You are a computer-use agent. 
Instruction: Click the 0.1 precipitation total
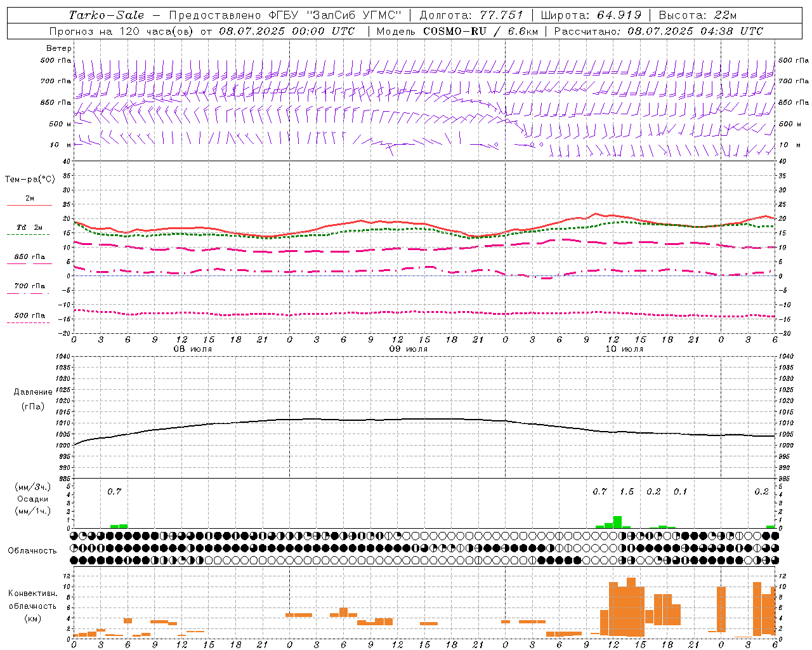point(680,491)
